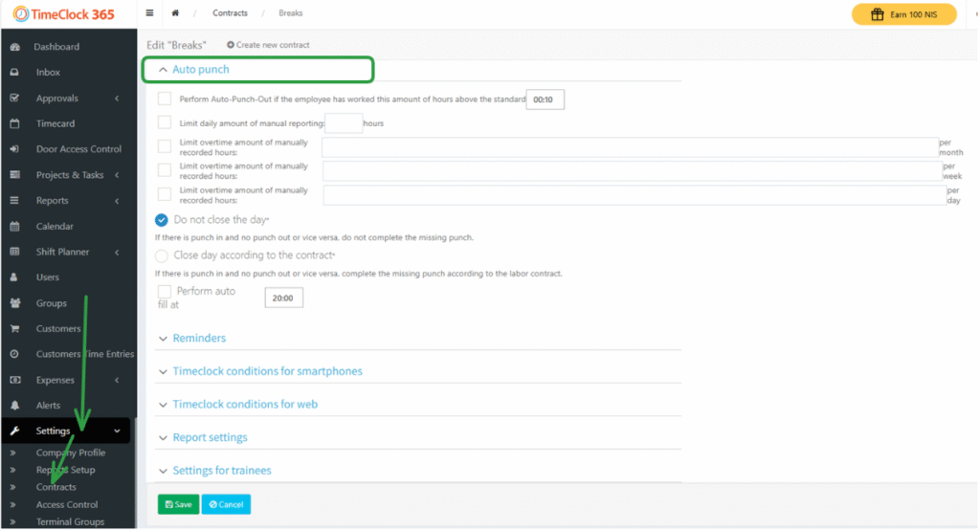This screenshot has width=980, height=531.
Task: Open Calendar from the sidebar
Action: coord(54,227)
